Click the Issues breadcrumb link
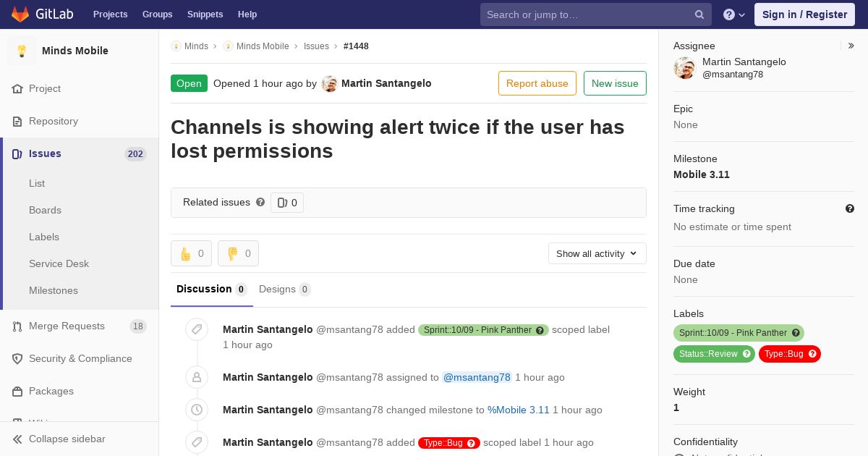The height and width of the screenshot is (456, 868). click(316, 46)
